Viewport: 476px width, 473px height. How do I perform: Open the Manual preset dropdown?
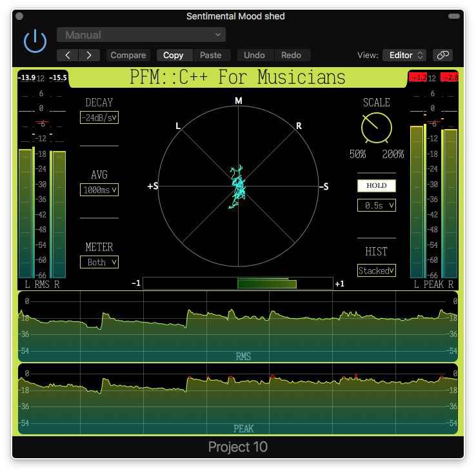141,35
